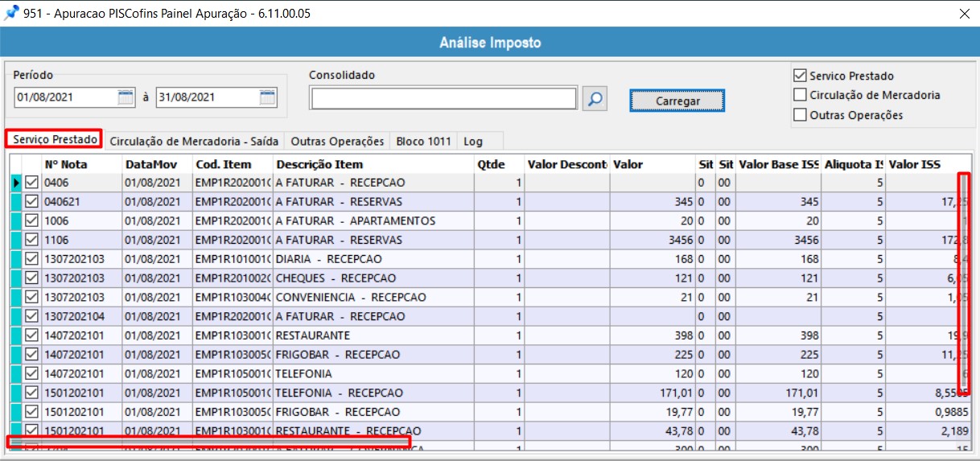Click the row indicator arrow for nota 0406

click(x=17, y=183)
